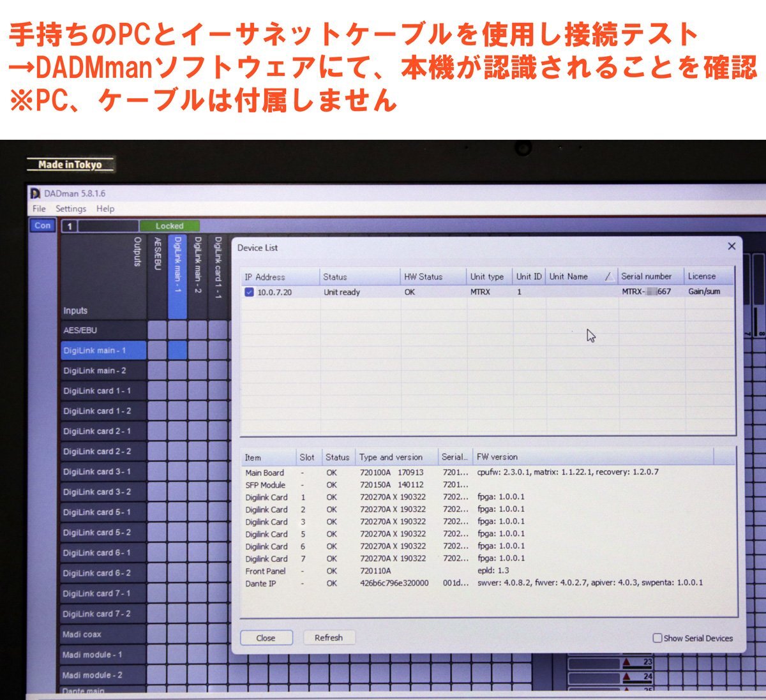Image resolution: width=766 pixels, height=700 pixels.
Task: Click the Con connection button
Action: (x=43, y=225)
